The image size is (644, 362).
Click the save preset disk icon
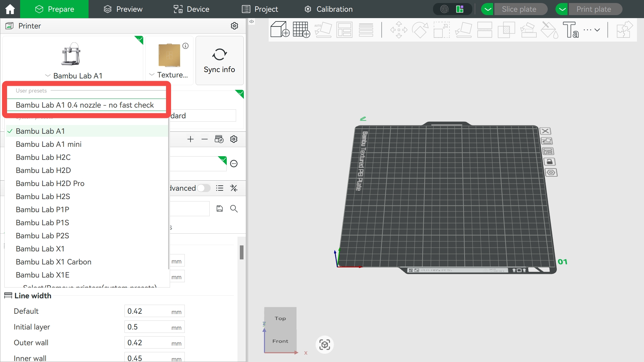click(x=220, y=209)
